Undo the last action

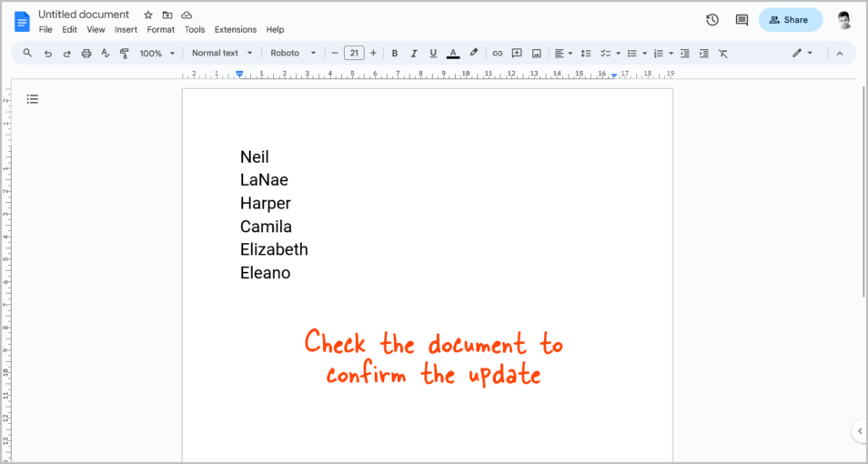click(x=47, y=54)
